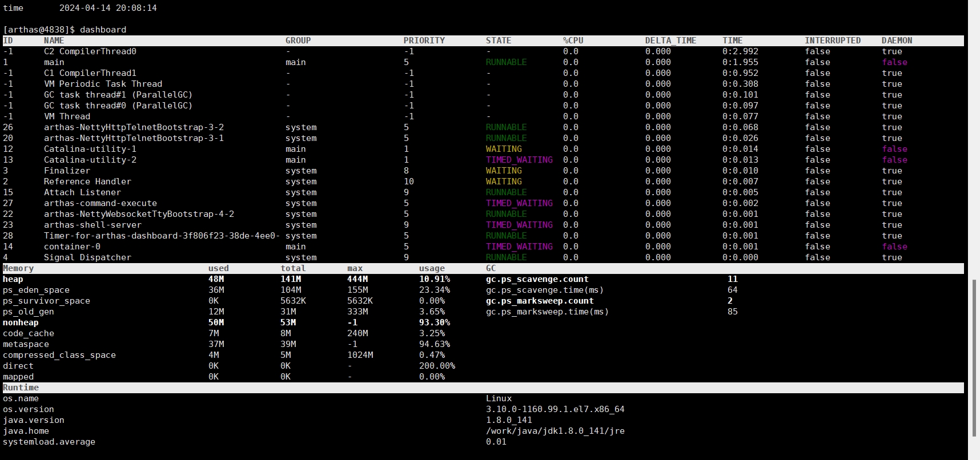
Task: Click the 'container-0' thread name
Action: tap(72, 247)
